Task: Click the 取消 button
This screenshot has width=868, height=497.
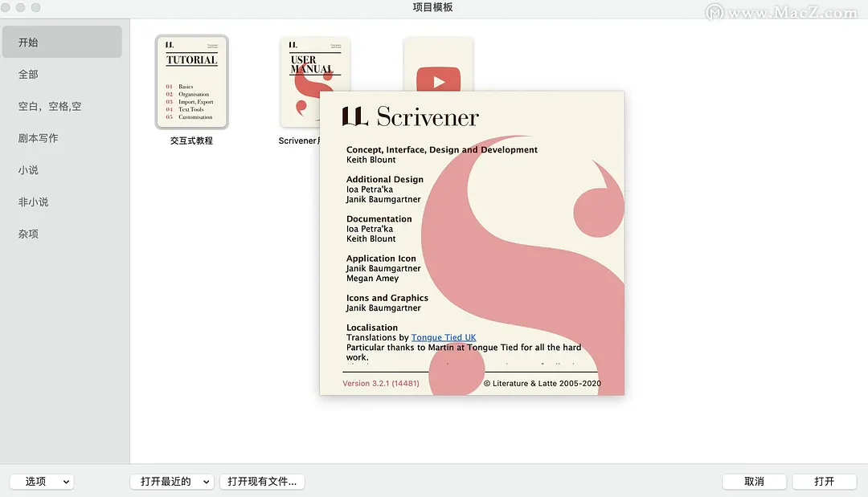Action: (754, 482)
